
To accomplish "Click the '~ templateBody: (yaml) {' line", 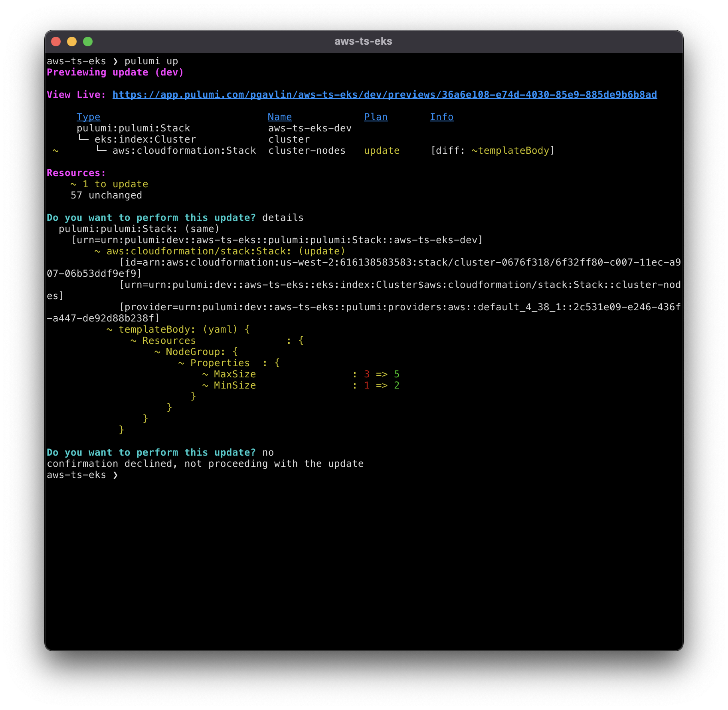I will 178,329.
